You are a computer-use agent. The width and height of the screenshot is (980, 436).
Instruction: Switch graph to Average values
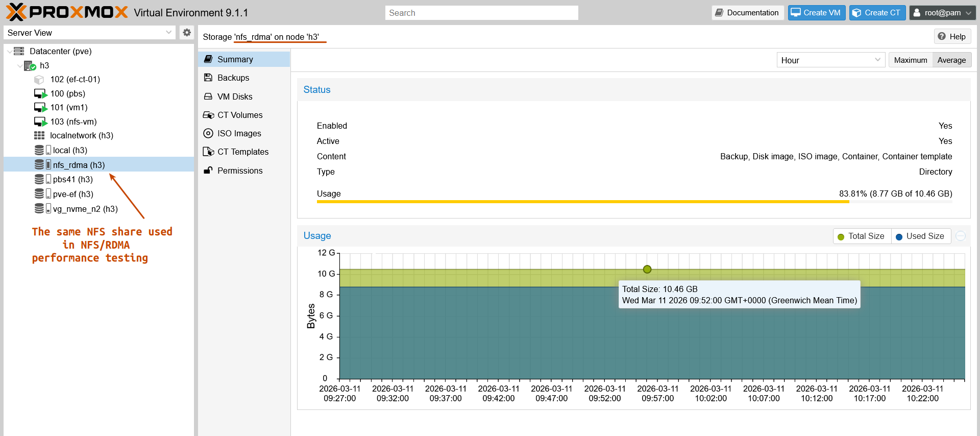tap(952, 60)
